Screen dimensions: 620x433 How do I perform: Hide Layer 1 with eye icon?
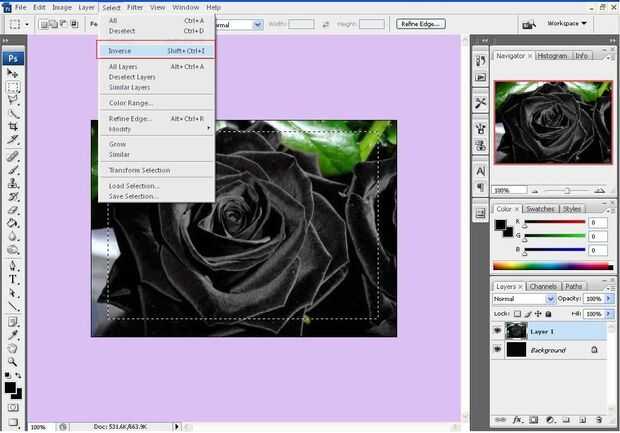pos(497,331)
